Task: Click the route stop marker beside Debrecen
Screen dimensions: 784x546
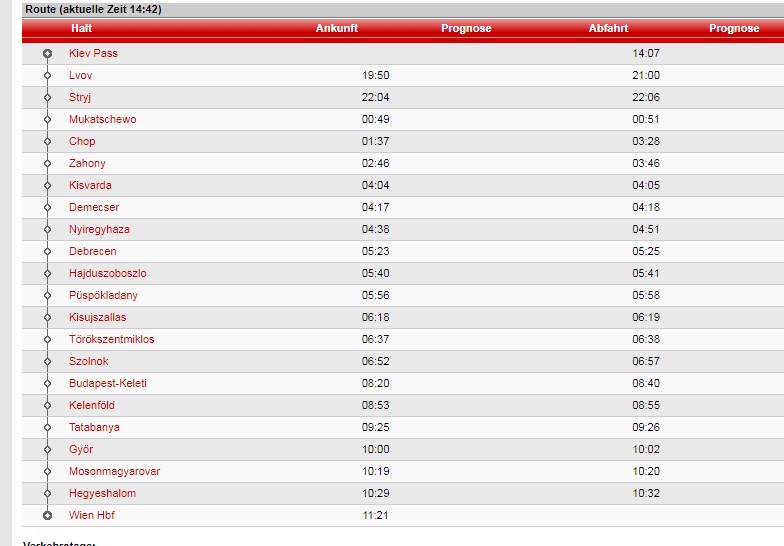Action: (x=47, y=251)
